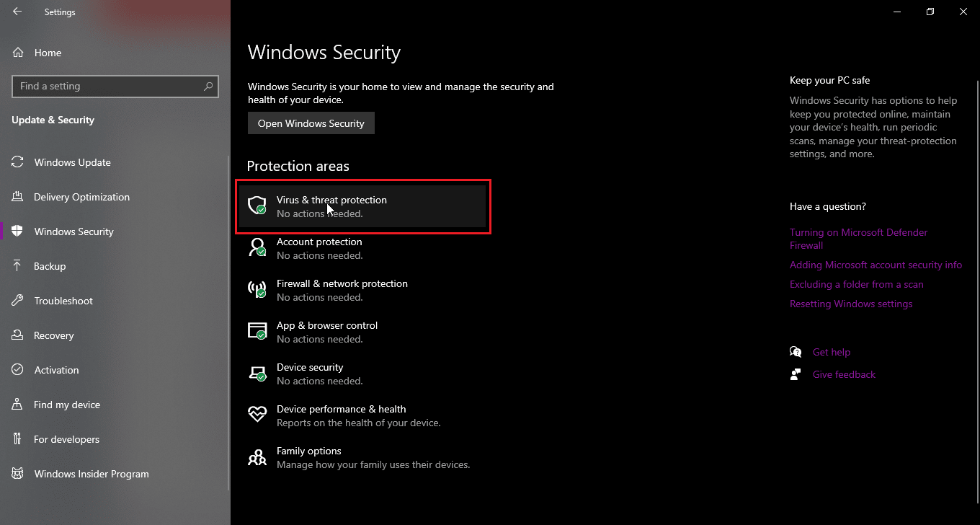Click the search magnifier in Find a setting

pyautogui.click(x=208, y=86)
